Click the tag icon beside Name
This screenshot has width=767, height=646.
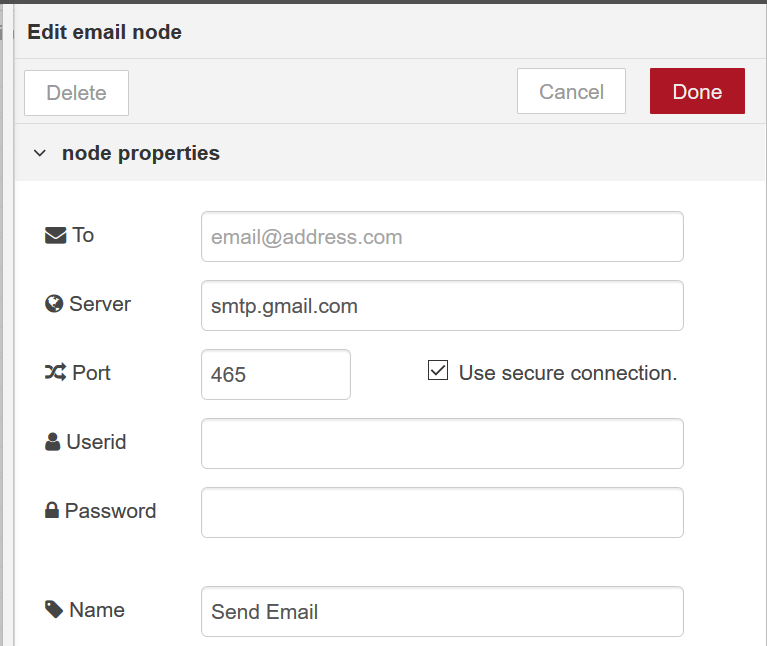click(54, 610)
